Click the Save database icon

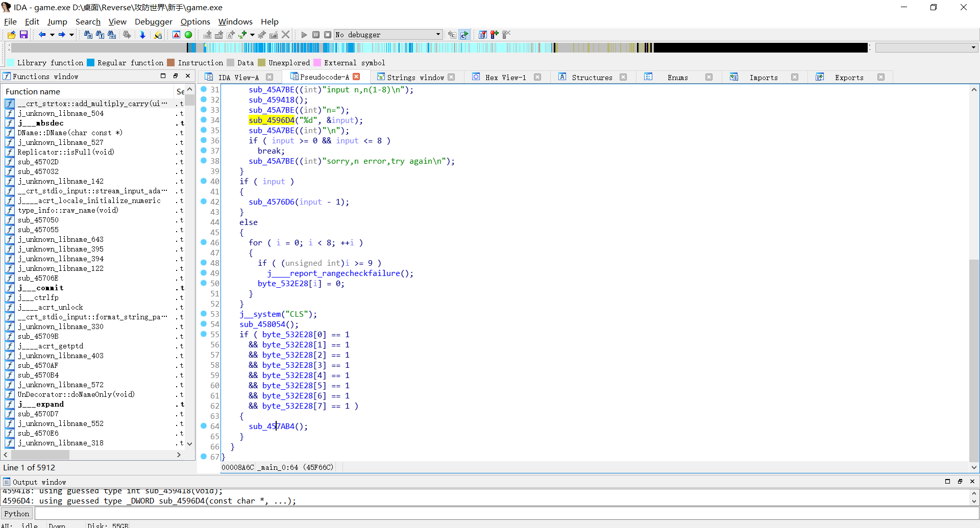[23, 35]
